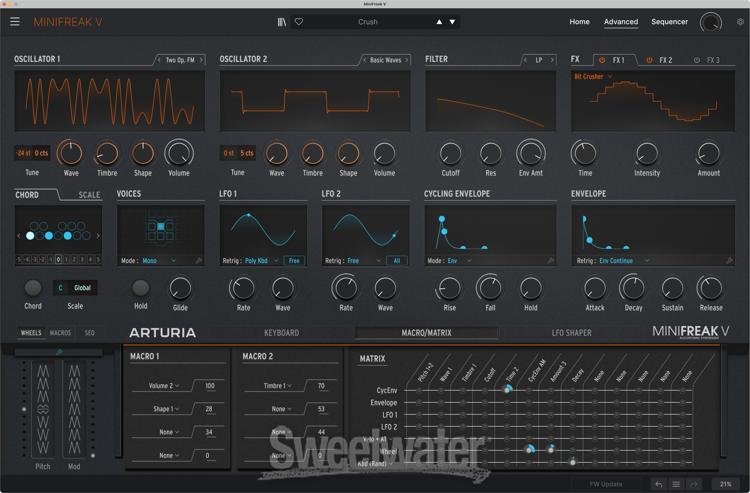Shift chord selection right with arrow
The image size is (750, 493).
pos(98,236)
